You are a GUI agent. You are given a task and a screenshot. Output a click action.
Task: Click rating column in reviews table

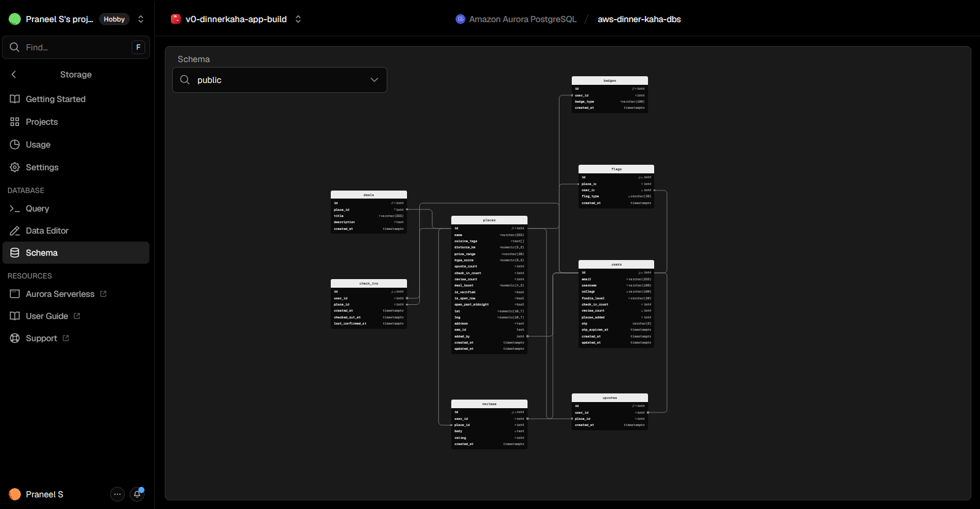pyautogui.click(x=489, y=438)
